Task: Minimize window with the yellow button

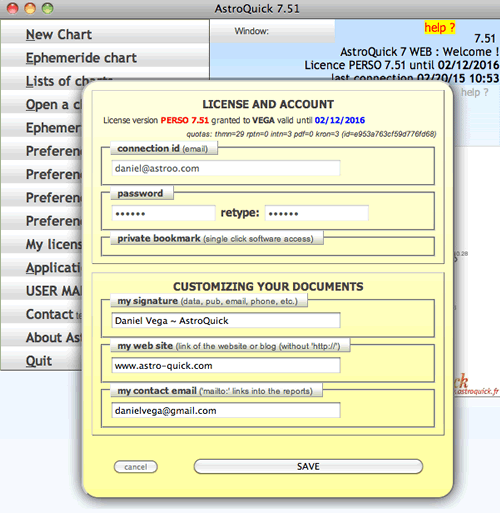Action: pos(30,8)
